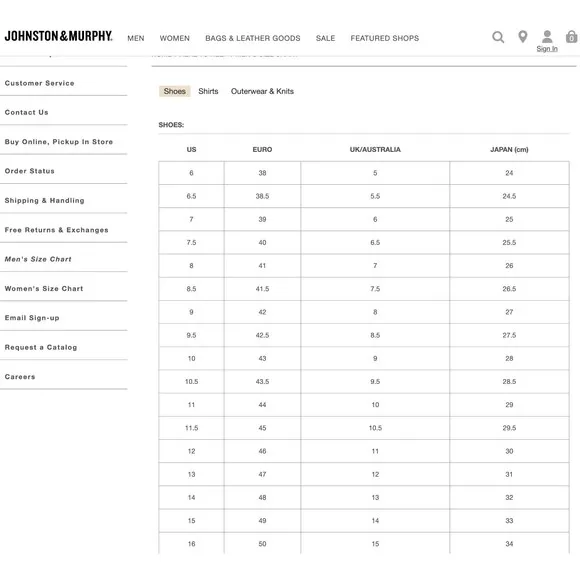Click US size 11.5 cell
The width and height of the screenshot is (580, 580).
pyautogui.click(x=191, y=428)
